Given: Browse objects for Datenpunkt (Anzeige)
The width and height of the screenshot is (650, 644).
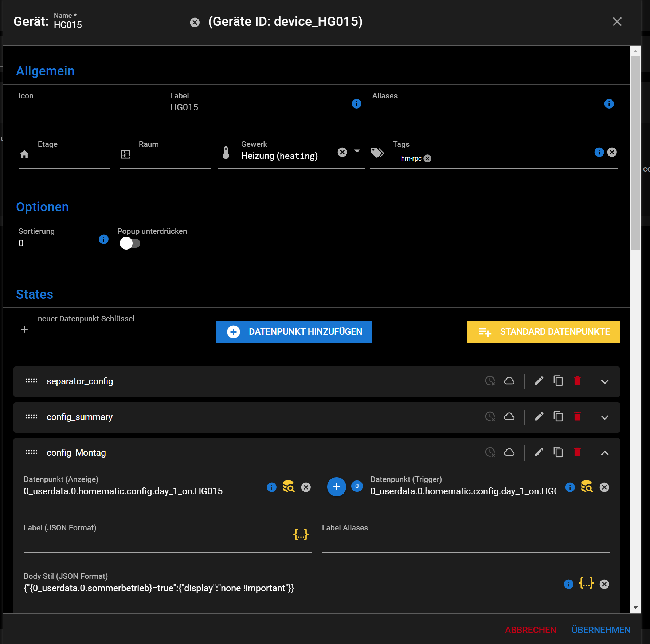Looking at the screenshot, I should pos(289,487).
